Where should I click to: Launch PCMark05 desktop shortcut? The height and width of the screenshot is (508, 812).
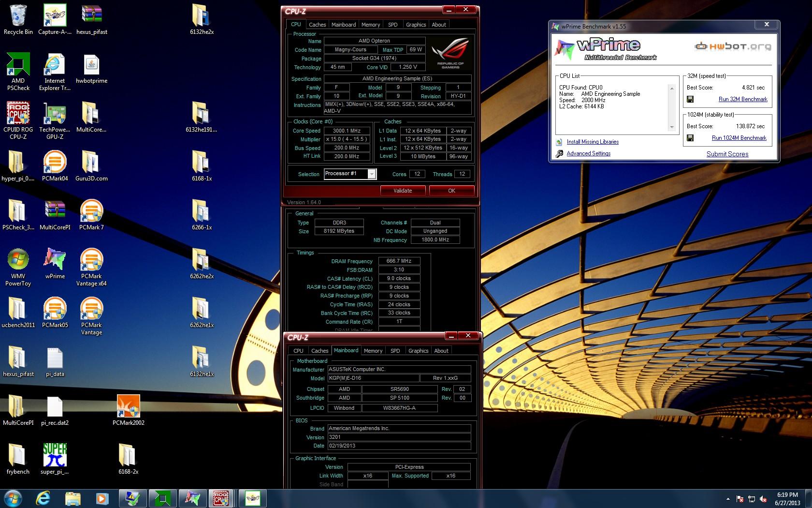[55, 313]
